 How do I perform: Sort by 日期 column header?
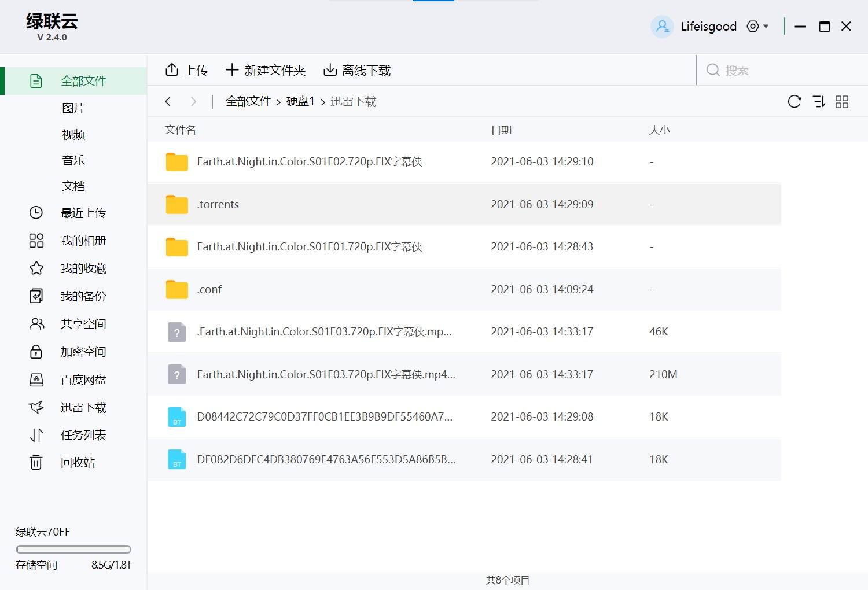[501, 130]
